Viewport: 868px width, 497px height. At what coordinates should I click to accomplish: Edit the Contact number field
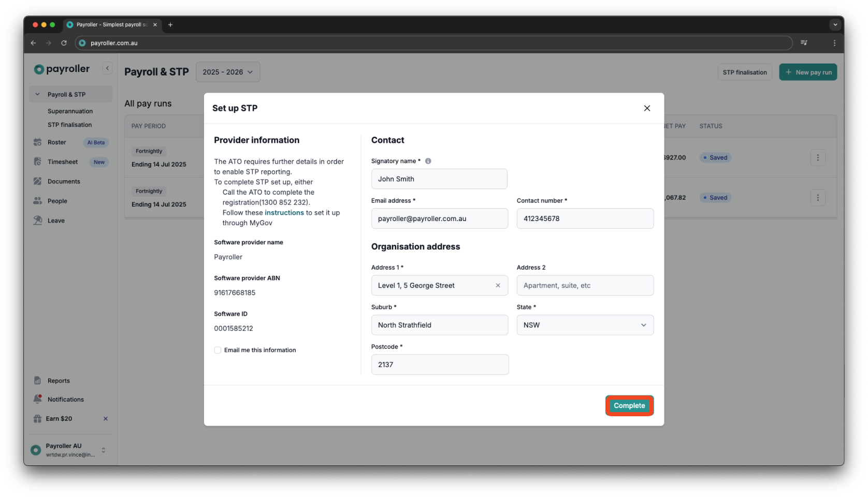coord(585,218)
